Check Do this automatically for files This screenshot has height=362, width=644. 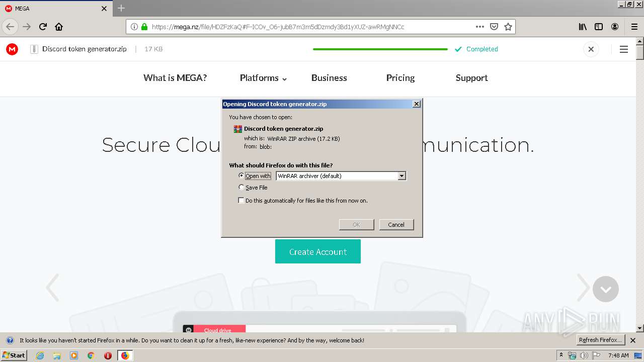click(241, 200)
